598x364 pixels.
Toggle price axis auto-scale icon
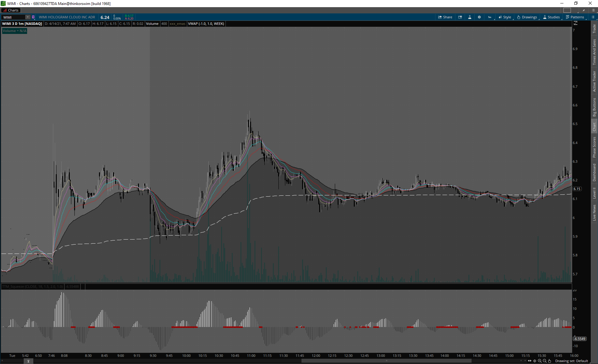(x=576, y=23)
